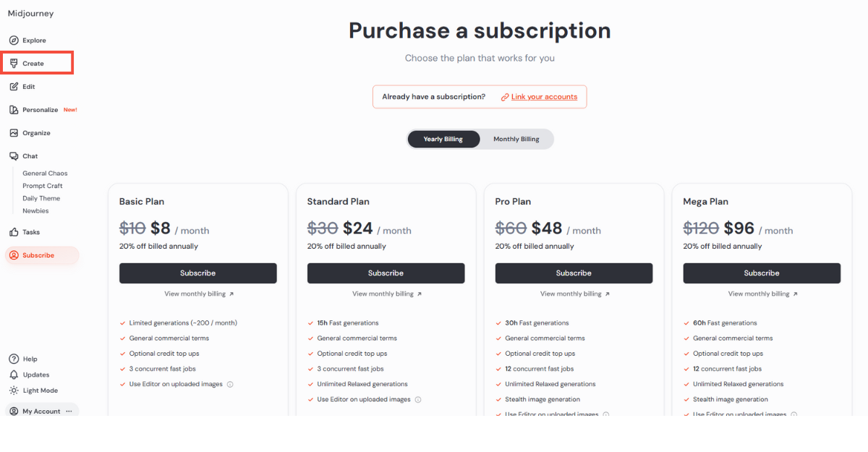Click the Updates bell icon
Screen dimensions: 868x452
(14, 375)
